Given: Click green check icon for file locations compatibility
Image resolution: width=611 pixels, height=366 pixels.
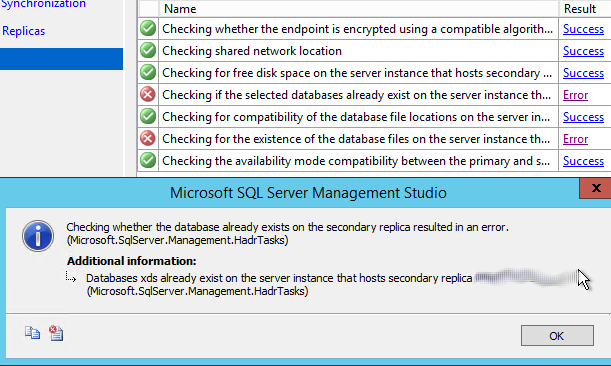Looking at the screenshot, I should click(x=148, y=116).
